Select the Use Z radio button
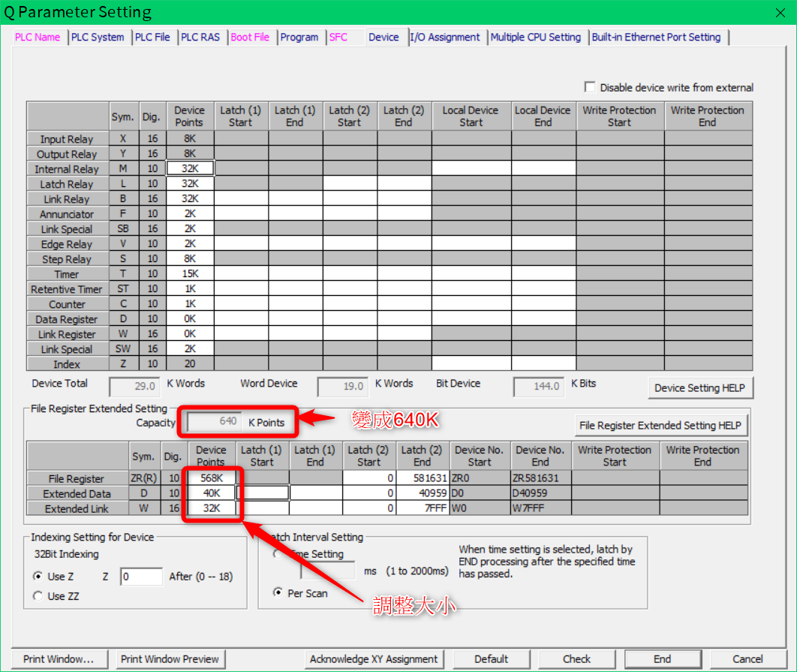This screenshot has width=797, height=672. coord(38,577)
